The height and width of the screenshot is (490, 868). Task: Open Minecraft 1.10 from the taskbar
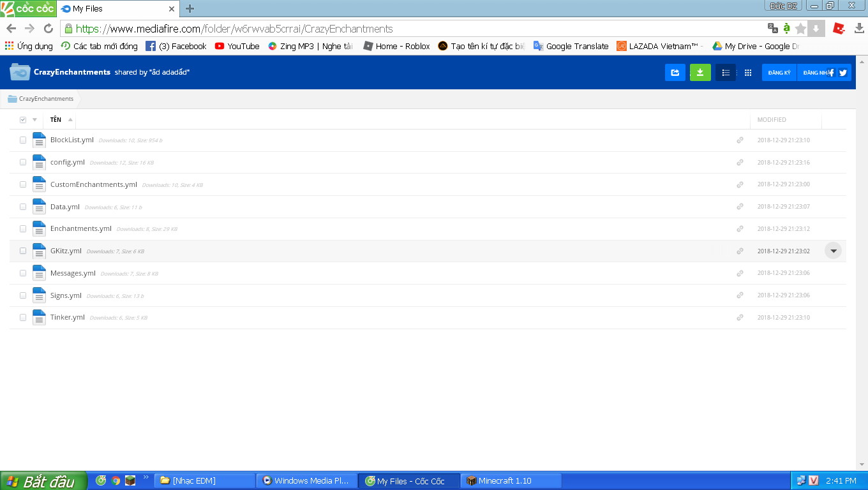coord(511,480)
